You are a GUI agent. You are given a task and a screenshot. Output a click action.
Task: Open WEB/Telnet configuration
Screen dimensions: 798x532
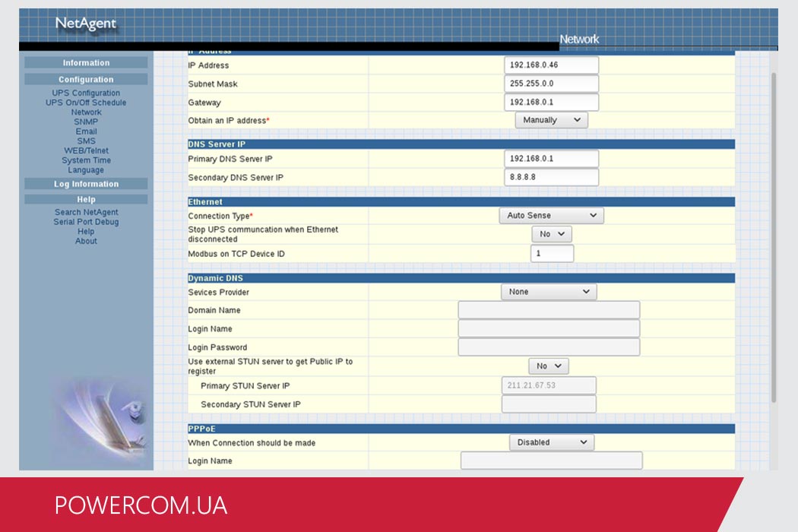point(86,150)
